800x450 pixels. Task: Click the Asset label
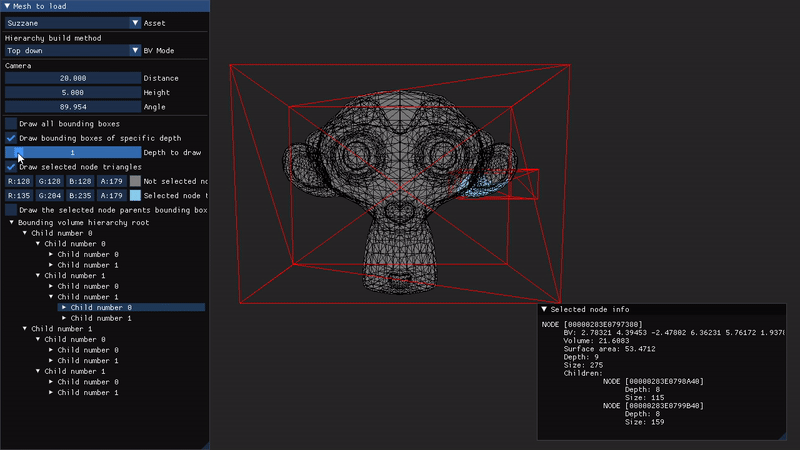point(154,23)
